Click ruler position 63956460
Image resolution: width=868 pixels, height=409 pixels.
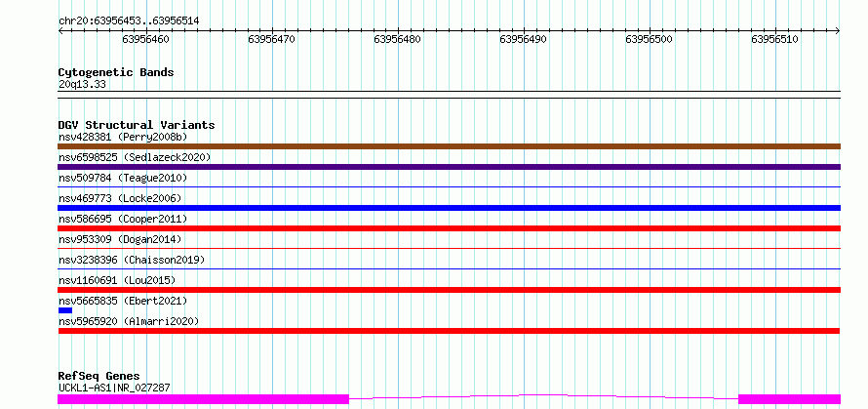[146, 39]
